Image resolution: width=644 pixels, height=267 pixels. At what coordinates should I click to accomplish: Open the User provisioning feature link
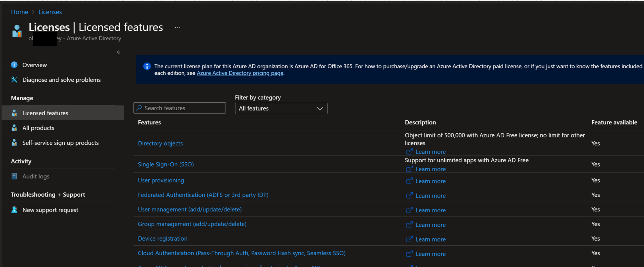[161, 180]
